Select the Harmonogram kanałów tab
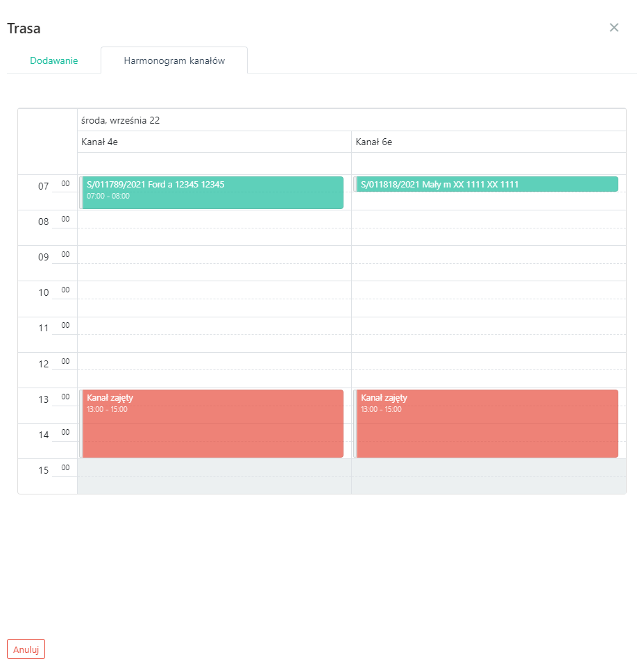Screen dimensions: 644x666 174,60
